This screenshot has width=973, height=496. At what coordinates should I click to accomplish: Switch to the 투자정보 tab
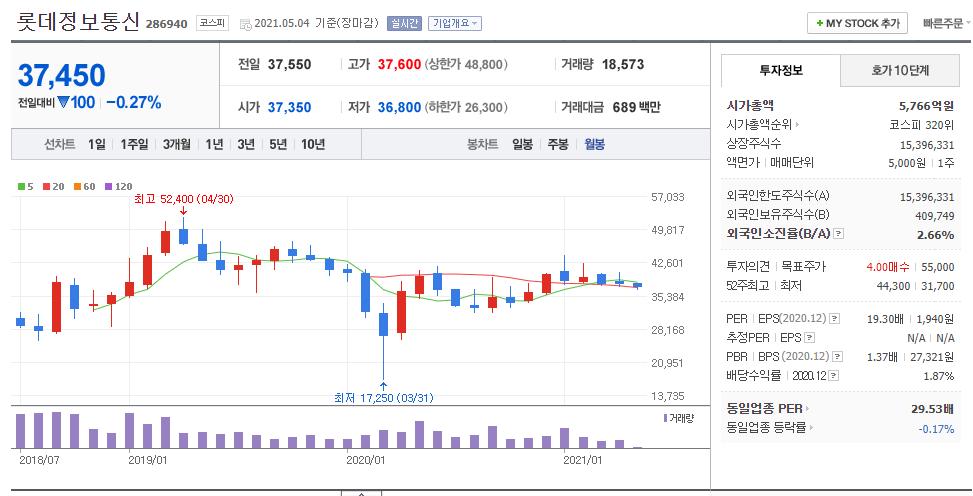[x=781, y=70]
